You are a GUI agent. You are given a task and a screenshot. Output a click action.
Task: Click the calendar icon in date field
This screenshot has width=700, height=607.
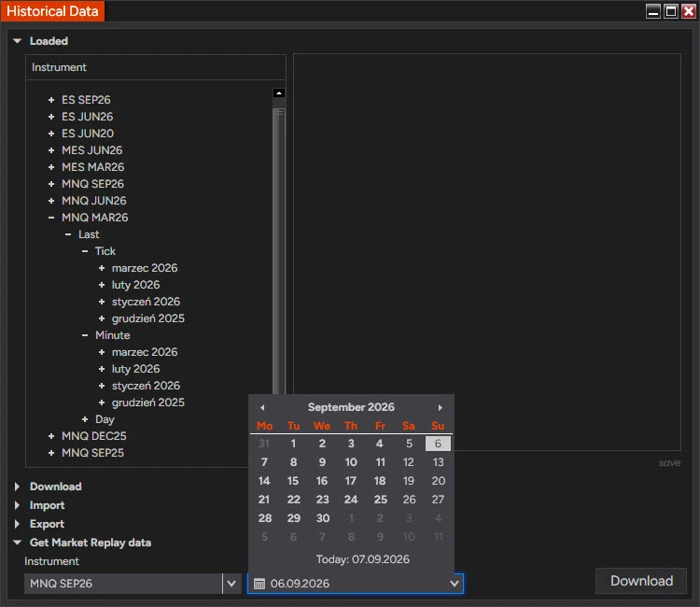(x=259, y=584)
